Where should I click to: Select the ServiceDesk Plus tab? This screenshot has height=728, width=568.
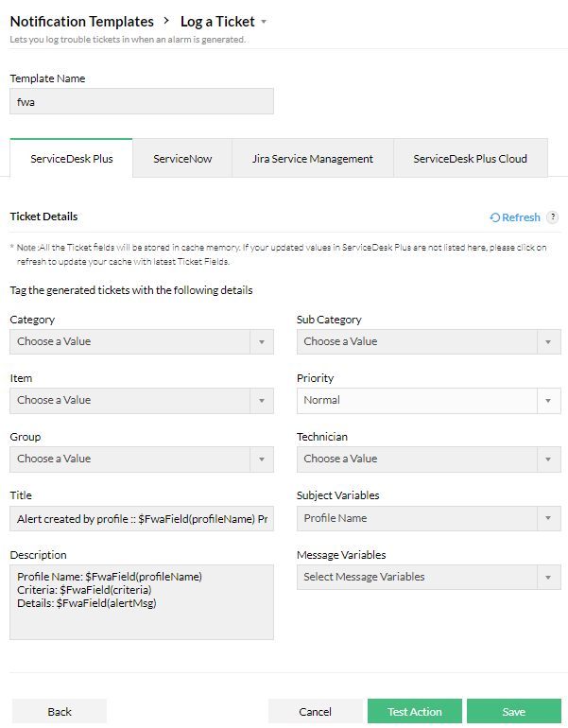coord(72,159)
